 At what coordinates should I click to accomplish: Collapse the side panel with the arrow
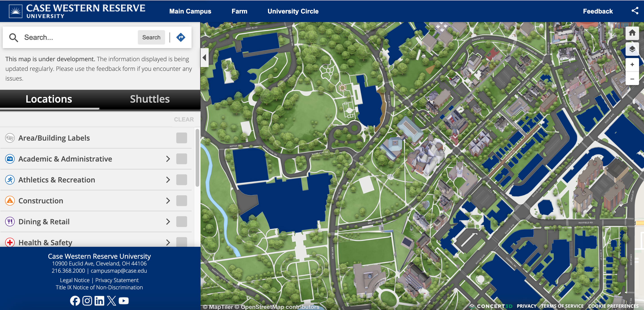click(x=204, y=58)
